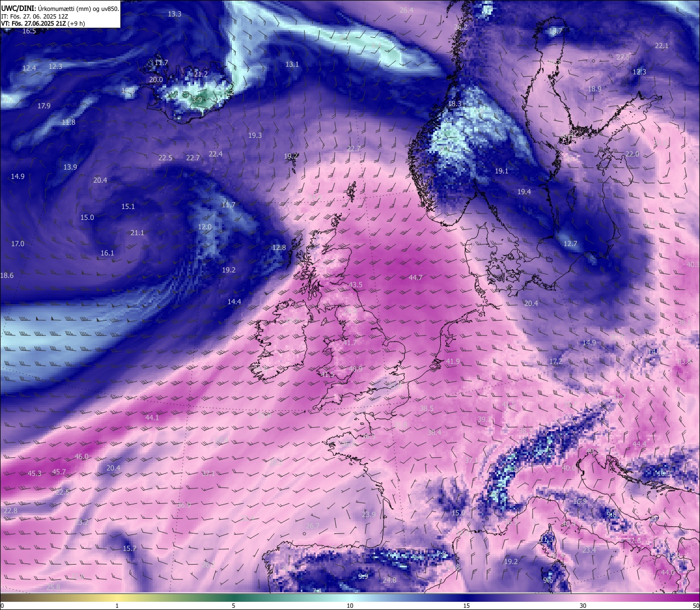Click the UWC/DINI Úrkomumætti title text
This screenshot has height=610, width=700.
60,9
